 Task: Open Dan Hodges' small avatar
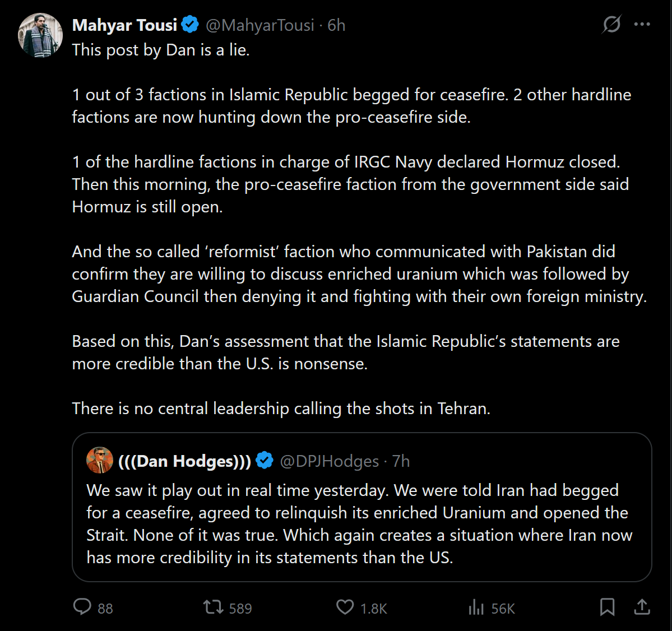pyautogui.click(x=100, y=461)
